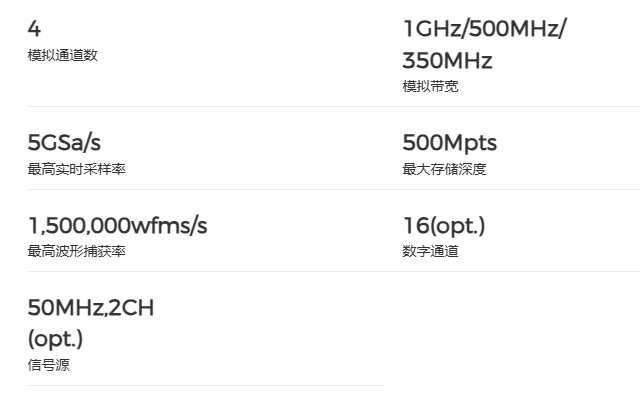
Task: Select the 数字通道 label
Action: [x=430, y=251]
